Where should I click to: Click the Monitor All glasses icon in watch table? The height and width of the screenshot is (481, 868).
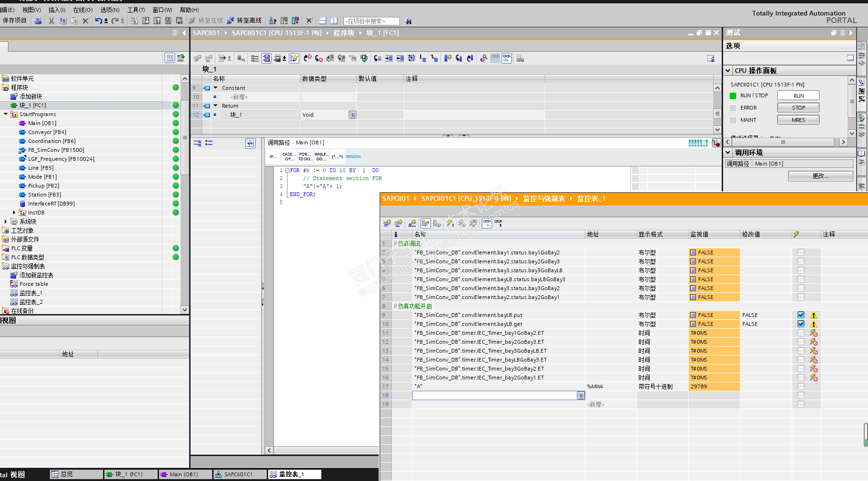click(486, 223)
